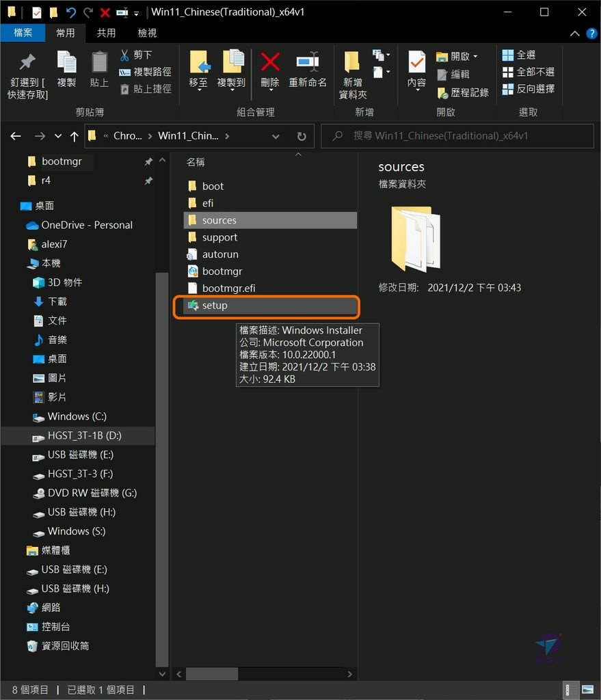This screenshot has height=700, width=601.
Task: Select pinned r4 folder in Quick access
Action: point(39,180)
